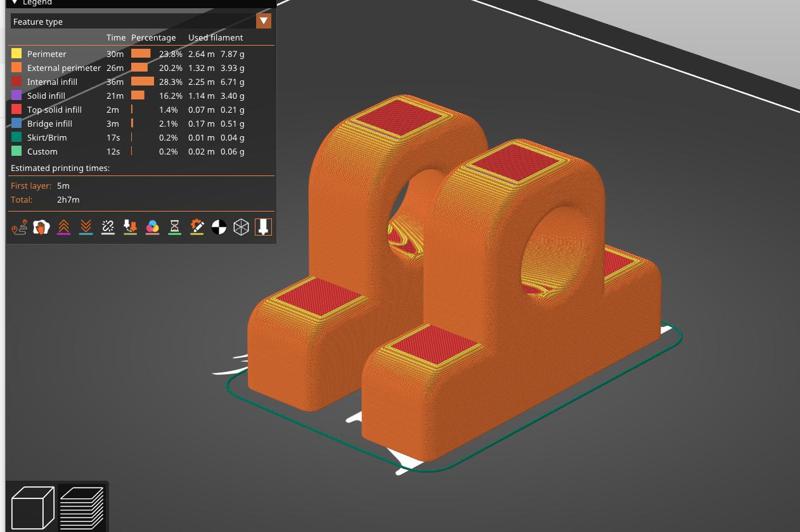Click Top solid infill weight 0.21 g
The width and height of the screenshot is (800, 532).
[232, 110]
